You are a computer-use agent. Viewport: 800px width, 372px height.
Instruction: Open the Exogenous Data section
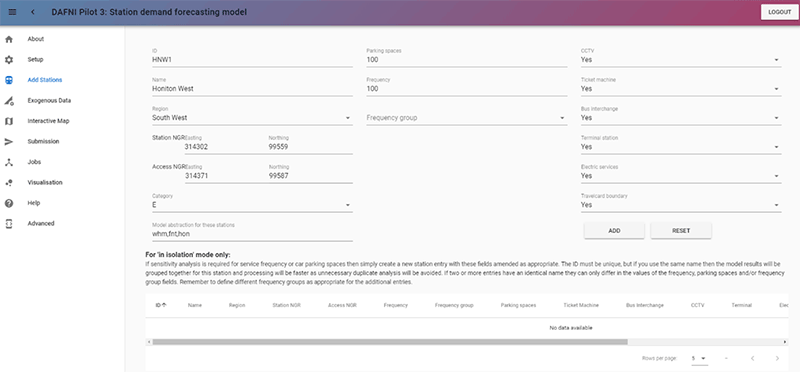coord(49,101)
